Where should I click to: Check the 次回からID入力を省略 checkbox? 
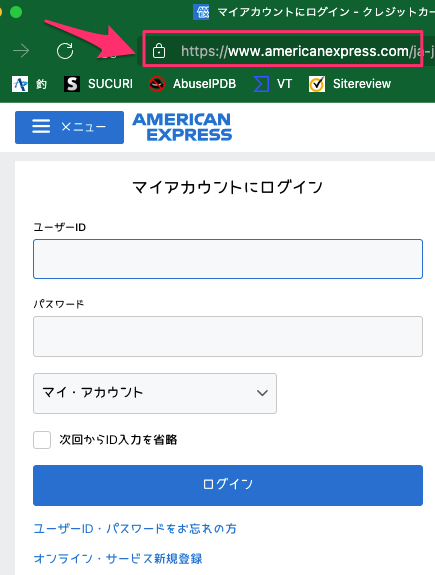tap(42, 440)
